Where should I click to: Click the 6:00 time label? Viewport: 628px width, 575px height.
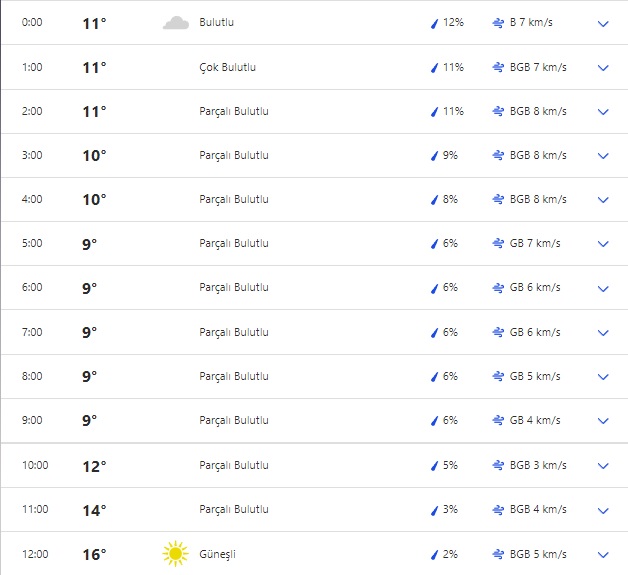tap(33, 288)
